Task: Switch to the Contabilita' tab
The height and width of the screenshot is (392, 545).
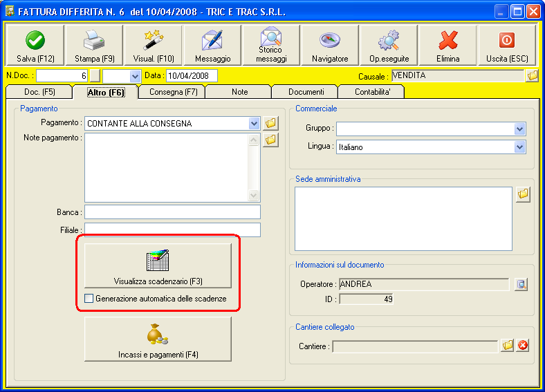Action: click(x=372, y=92)
